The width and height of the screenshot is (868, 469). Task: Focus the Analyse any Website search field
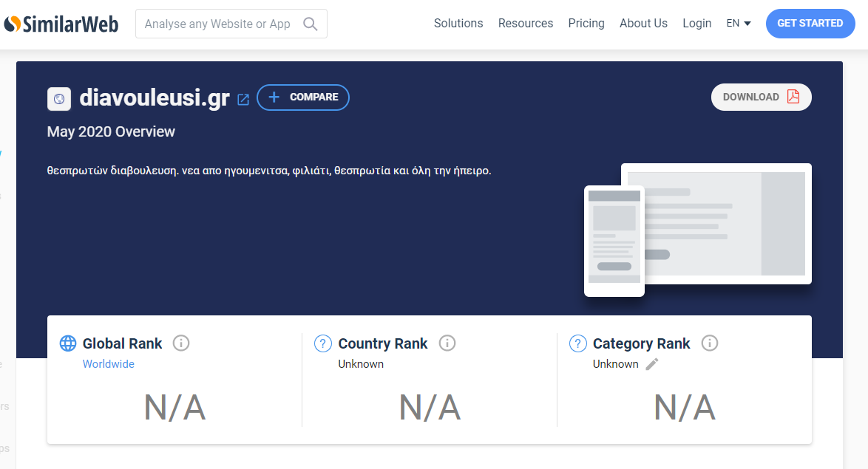point(231,24)
